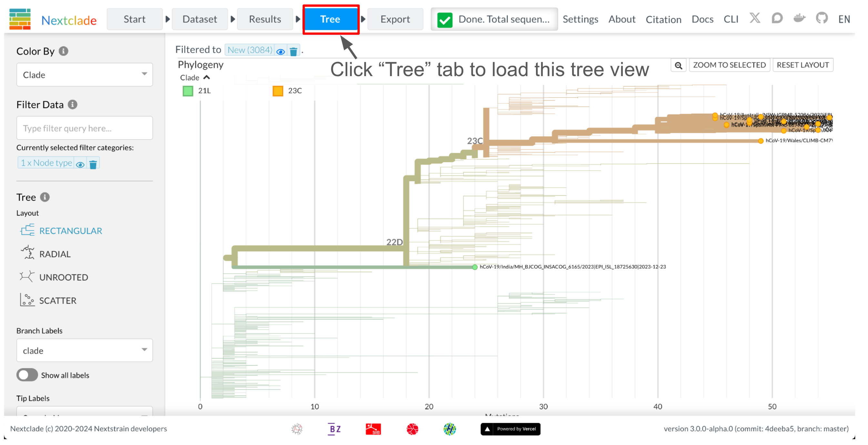Focus the filter query input field
The image size is (868, 445).
tap(85, 128)
